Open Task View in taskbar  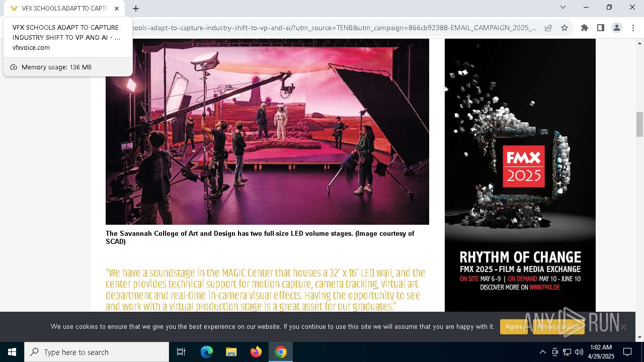coord(181,352)
